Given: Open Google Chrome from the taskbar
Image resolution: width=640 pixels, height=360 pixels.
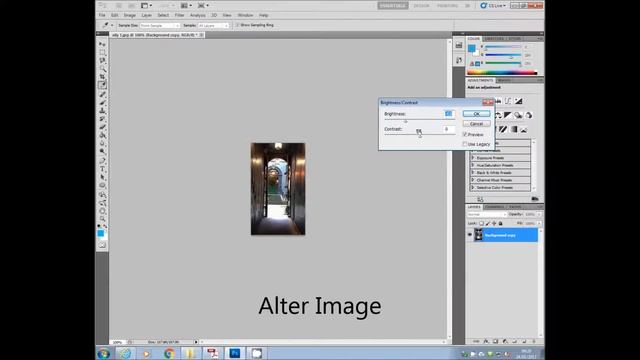Looking at the screenshot, I should point(169,353).
